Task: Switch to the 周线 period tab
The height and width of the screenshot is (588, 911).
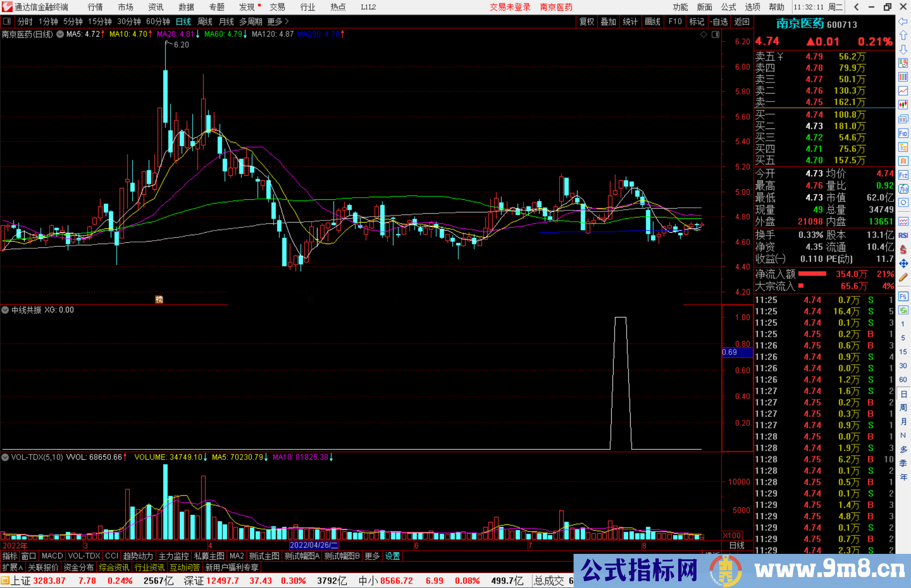Action: (205, 21)
